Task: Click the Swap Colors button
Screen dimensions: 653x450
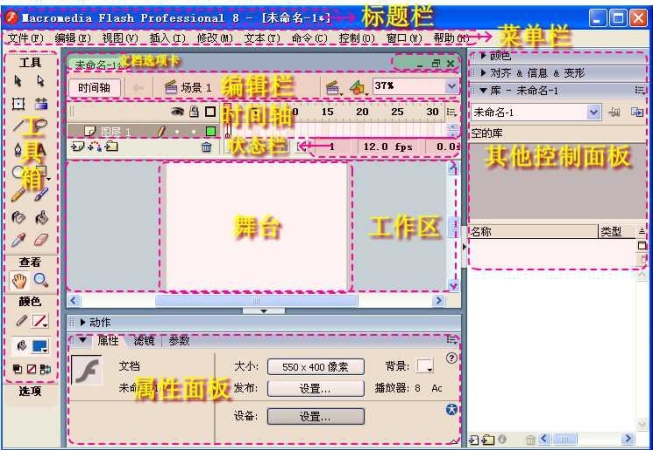Action: click(45, 369)
